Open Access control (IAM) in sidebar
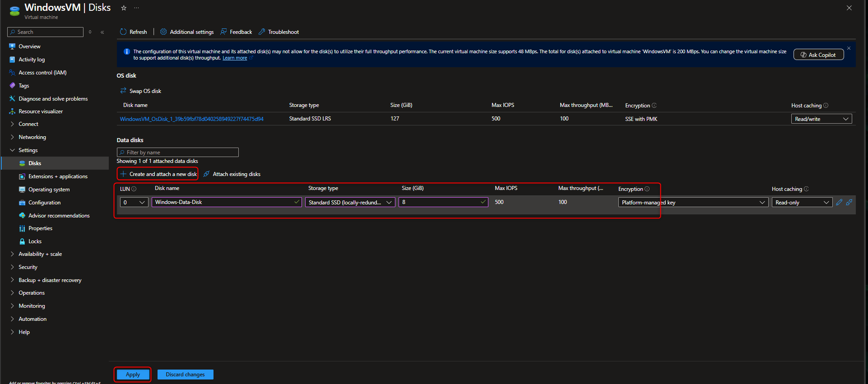 coord(42,73)
